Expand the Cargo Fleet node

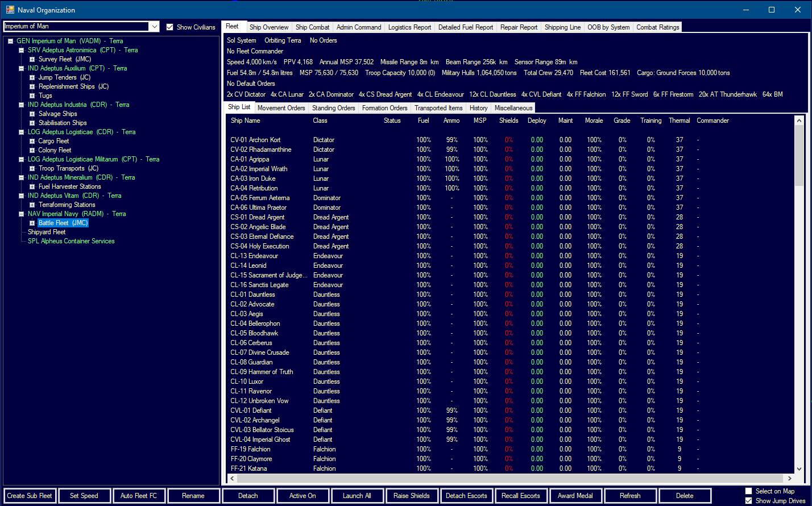pyautogui.click(x=32, y=141)
